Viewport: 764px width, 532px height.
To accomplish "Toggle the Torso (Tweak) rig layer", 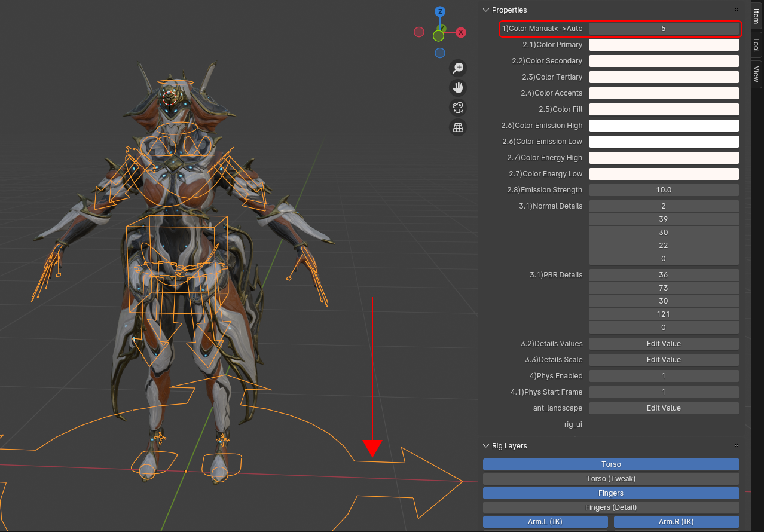I will coord(611,479).
